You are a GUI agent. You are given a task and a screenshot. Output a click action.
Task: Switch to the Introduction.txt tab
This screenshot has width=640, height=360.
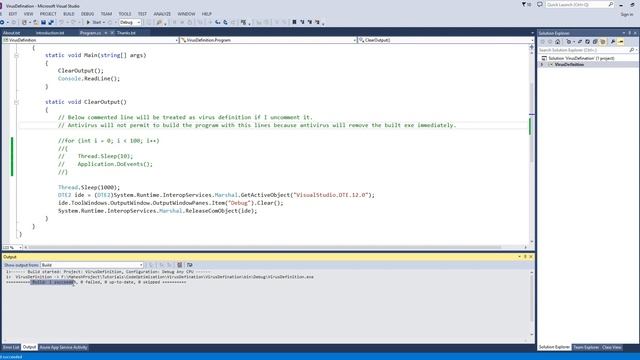pyautogui.click(x=50, y=33)
